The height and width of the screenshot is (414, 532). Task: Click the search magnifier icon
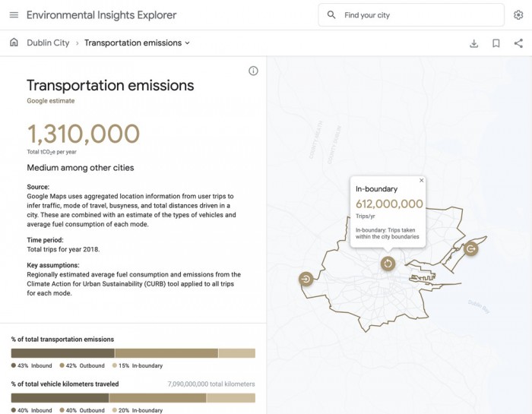coord(331,15)
